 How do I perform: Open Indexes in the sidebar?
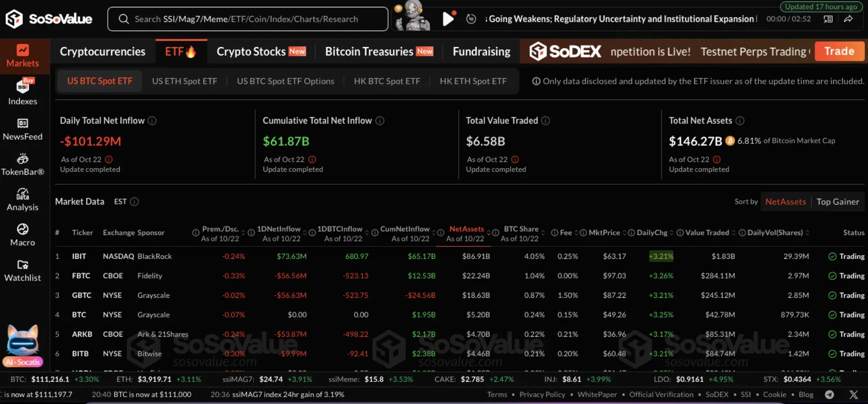(22, 92)
